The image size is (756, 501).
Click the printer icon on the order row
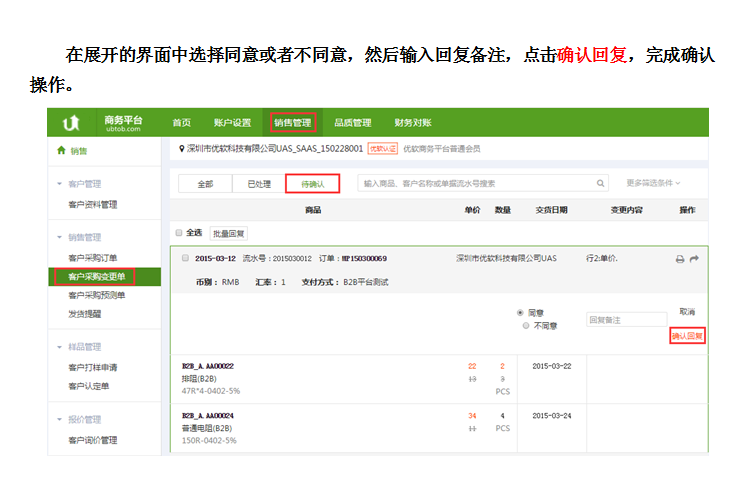click(680, 259)
